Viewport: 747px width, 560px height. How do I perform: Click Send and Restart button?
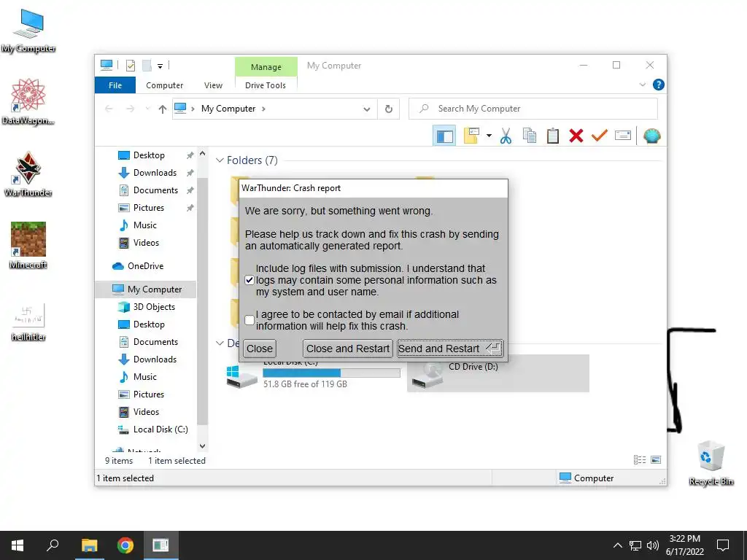(x=449, y=349)
